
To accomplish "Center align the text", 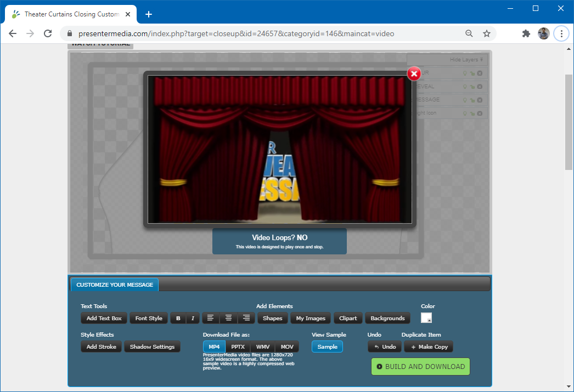I will (228, 318).
